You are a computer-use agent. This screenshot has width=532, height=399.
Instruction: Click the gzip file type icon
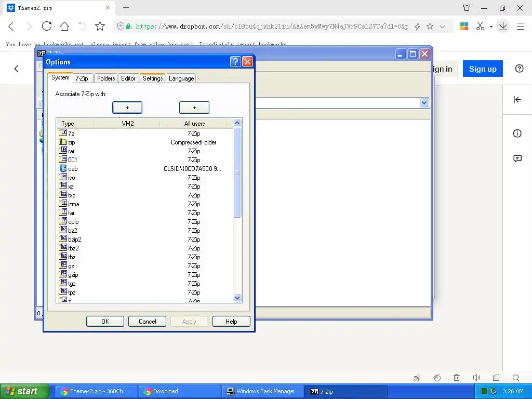pos(63,274)
